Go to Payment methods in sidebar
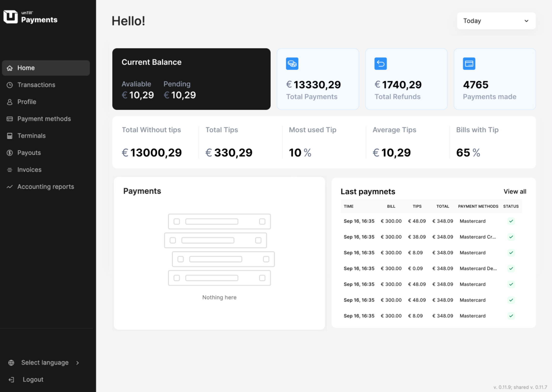The image size is (552, 392). click(x=44, y=119)
